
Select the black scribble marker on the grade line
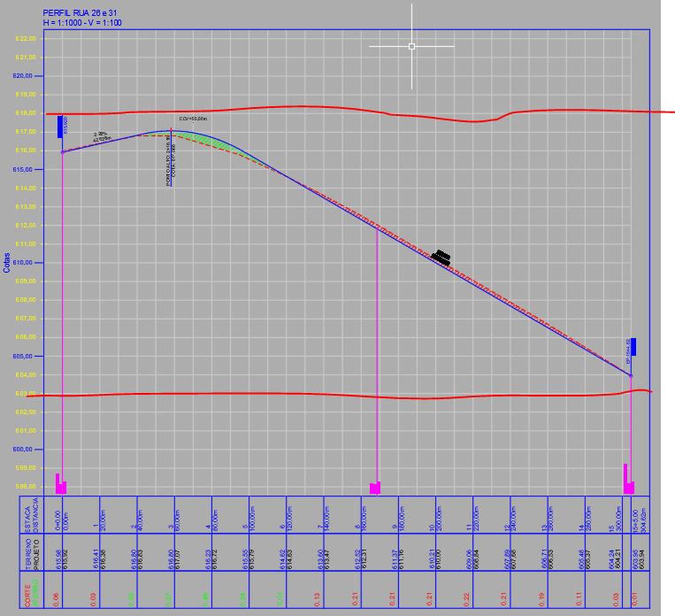(441, 258)
